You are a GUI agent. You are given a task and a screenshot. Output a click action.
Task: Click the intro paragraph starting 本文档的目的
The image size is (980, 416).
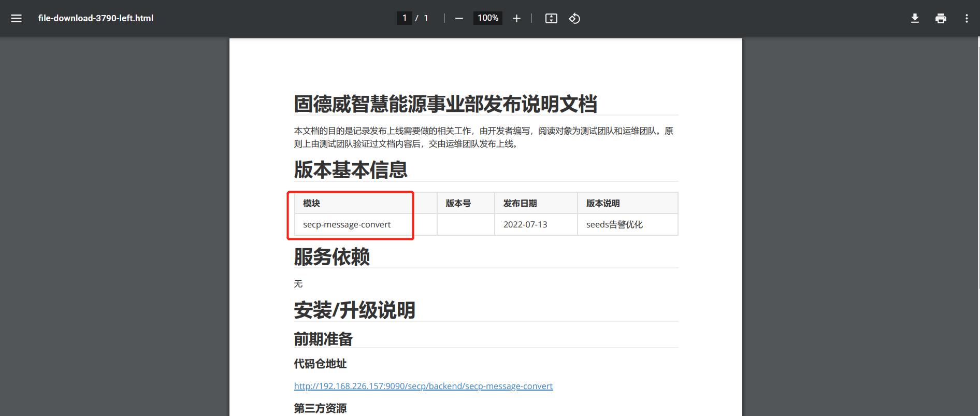(484, 137)
